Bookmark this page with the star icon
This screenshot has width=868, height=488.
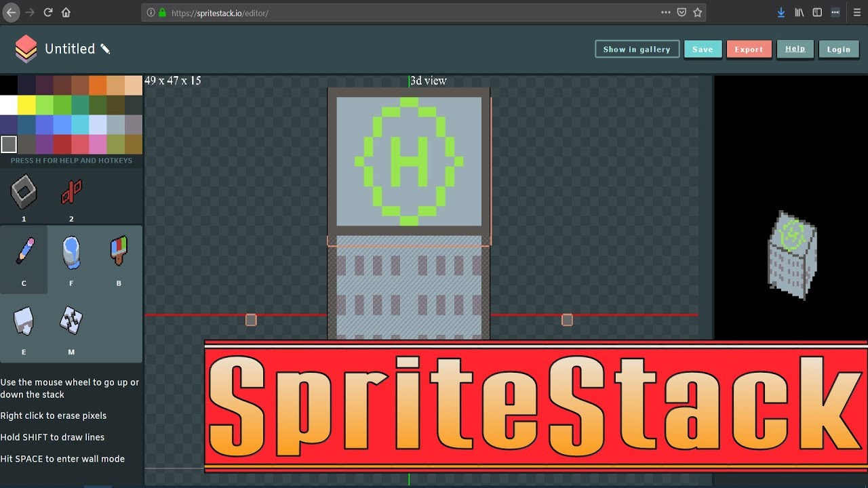[698, 12]
